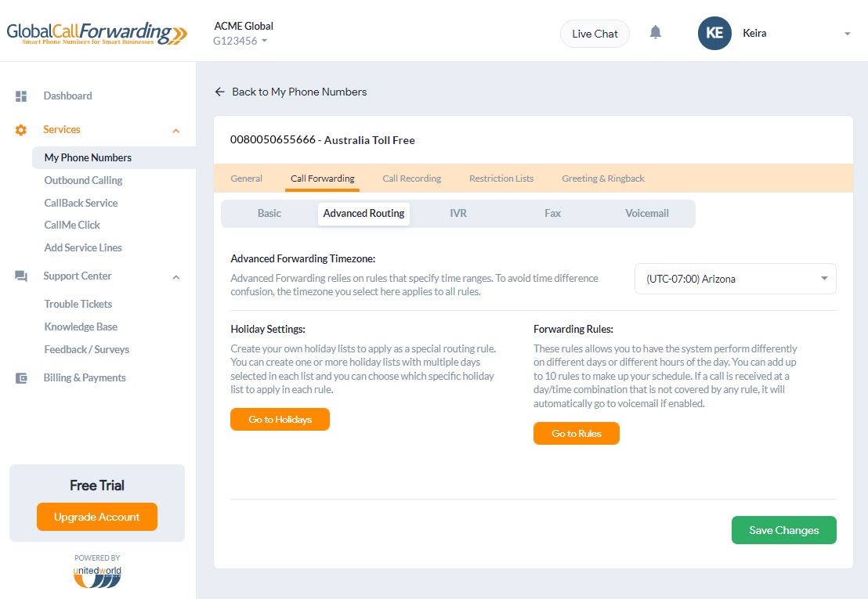868x599 pixels.
Task: Click the Support Center chat bubble icon
Action: coord(20,276)
